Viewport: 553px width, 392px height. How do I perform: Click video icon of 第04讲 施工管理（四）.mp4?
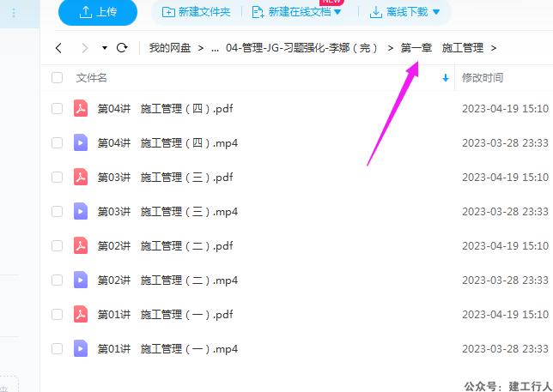[81, 142]
